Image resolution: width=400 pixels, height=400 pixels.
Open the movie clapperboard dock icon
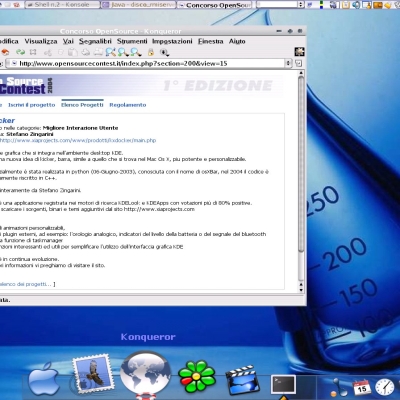tap(243, 380)
